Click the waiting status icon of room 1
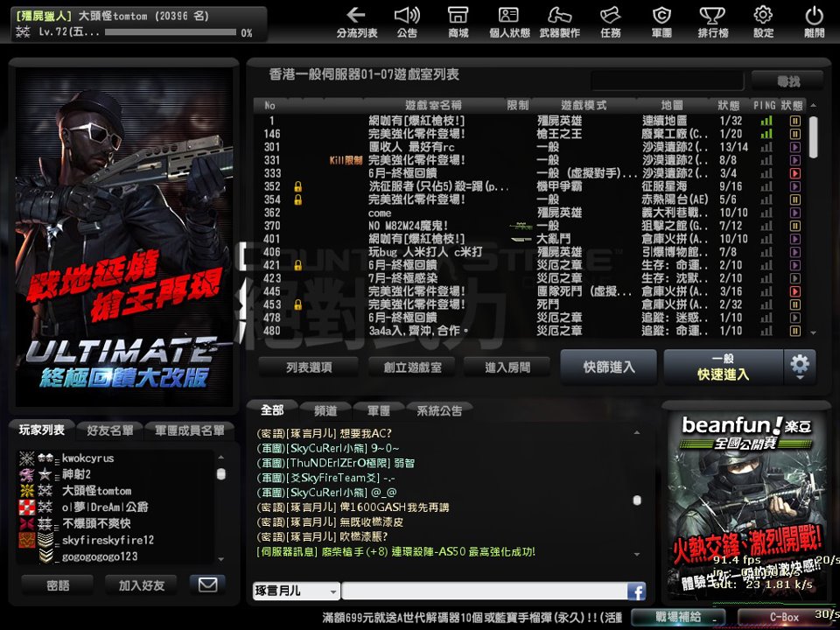This screenshot has width=840, height=630. [795, 121]
